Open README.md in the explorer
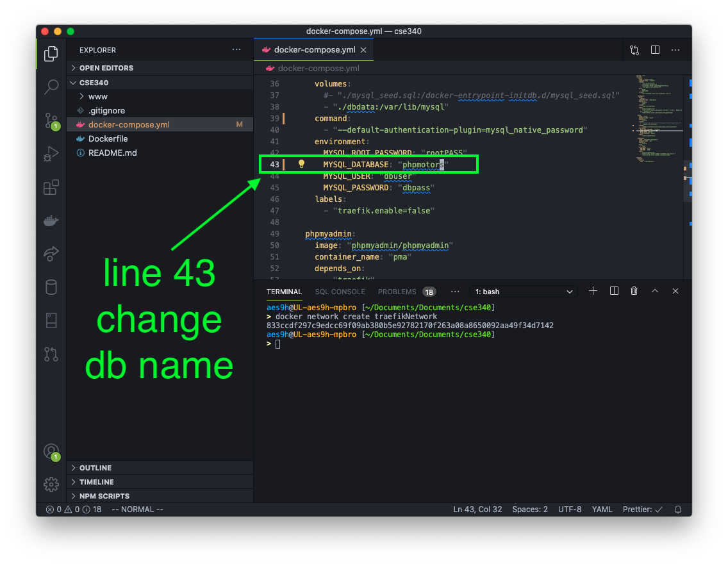This screenshot has width=728, height=564. click(x=160, y=153)
